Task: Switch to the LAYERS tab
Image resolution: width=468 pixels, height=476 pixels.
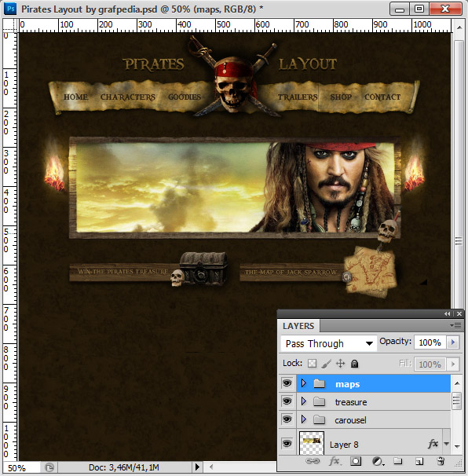Action: pos(298,326)
